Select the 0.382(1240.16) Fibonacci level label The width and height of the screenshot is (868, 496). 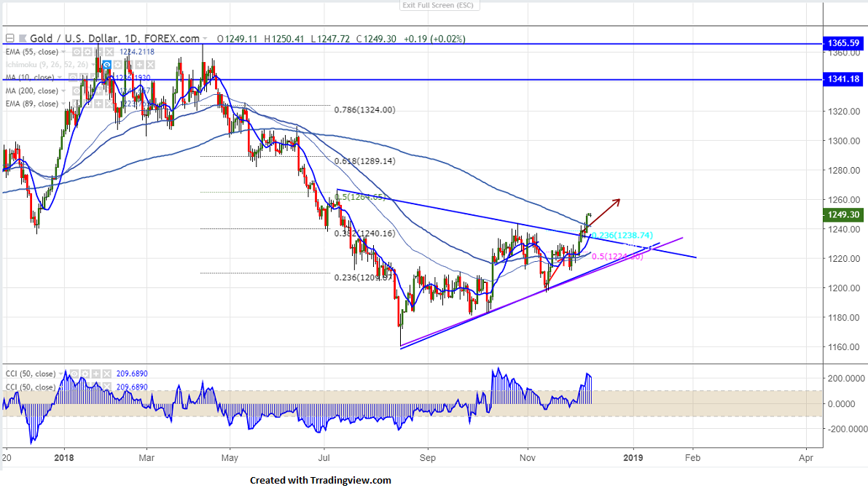click(365, 233)
